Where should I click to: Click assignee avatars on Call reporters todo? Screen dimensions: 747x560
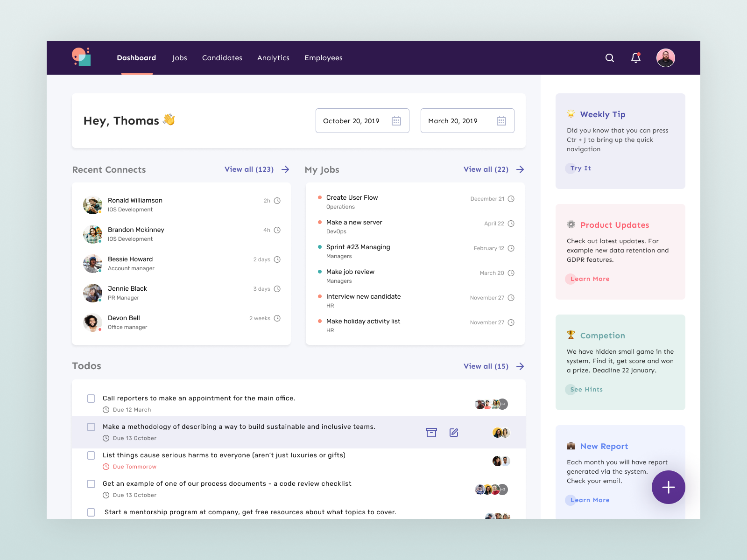(x=491, y=404)
